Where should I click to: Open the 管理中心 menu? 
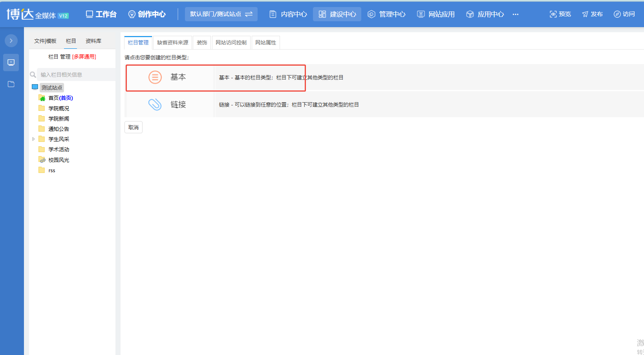coord(387,14)
